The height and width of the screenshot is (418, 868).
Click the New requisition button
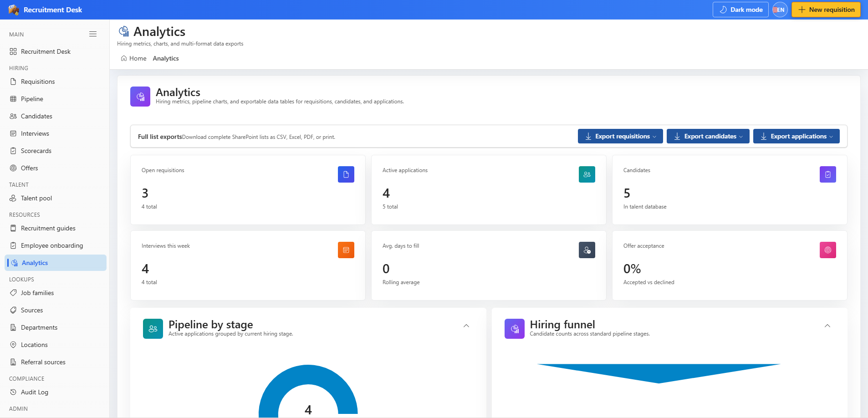coord(826,10)
